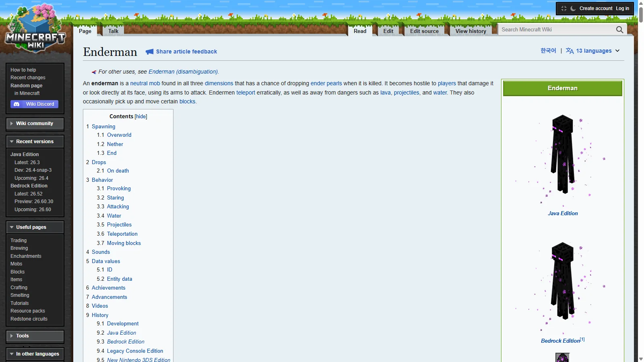This screenshot has width=644, height=362.
Task: Click the Wiki Discord button
Action: click(x=35, y=104)
